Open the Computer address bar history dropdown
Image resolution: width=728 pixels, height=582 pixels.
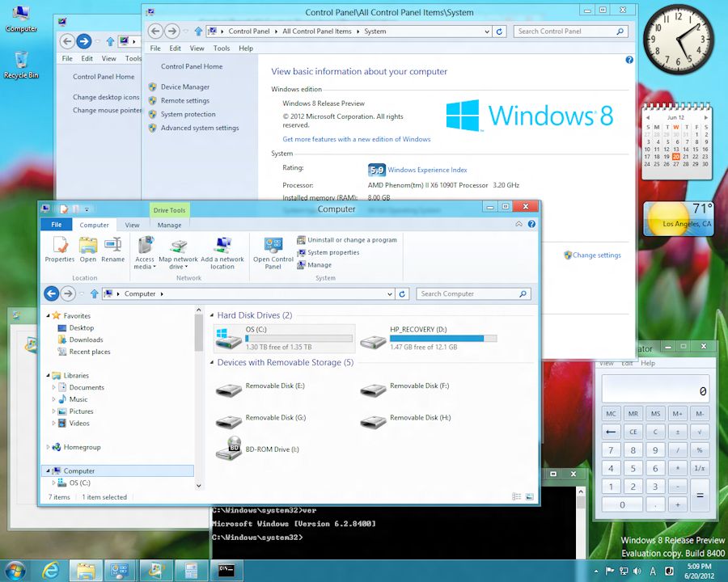pos(390,293)
